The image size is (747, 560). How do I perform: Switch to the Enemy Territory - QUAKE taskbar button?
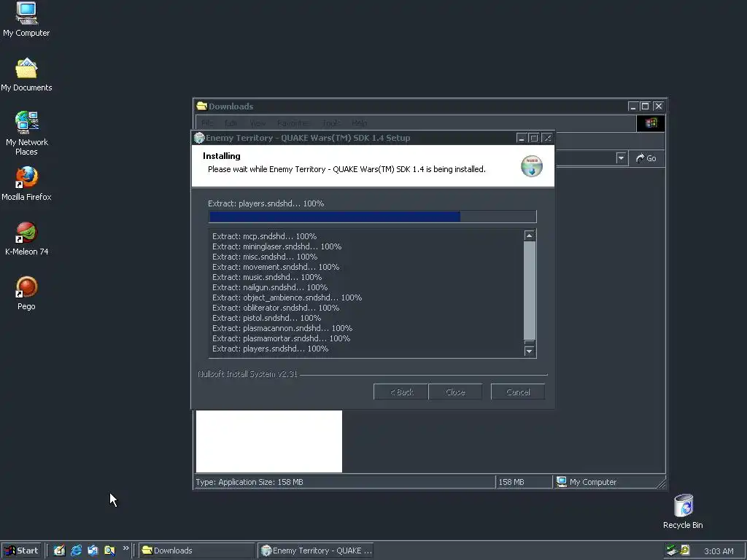click(316, 551)
